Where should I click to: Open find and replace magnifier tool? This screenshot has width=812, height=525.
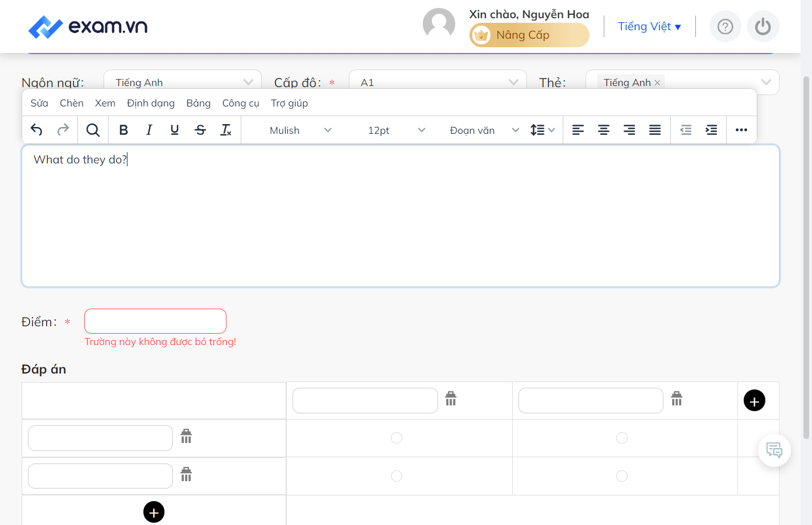[93, 130]
